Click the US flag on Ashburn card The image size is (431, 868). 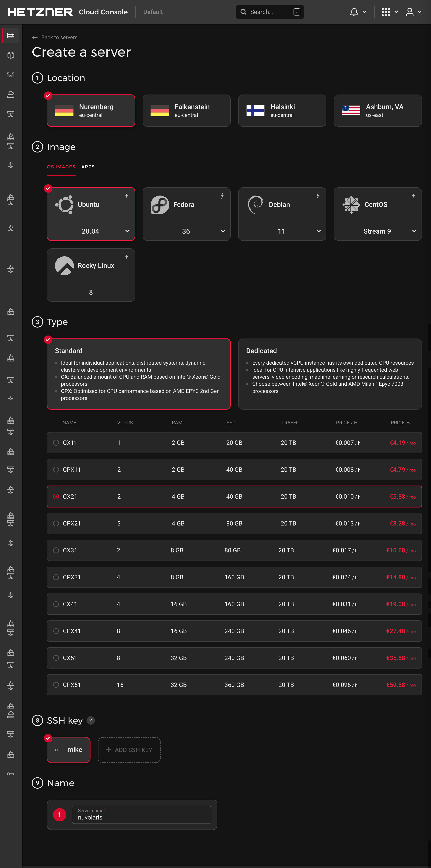(x=351, y=110)
